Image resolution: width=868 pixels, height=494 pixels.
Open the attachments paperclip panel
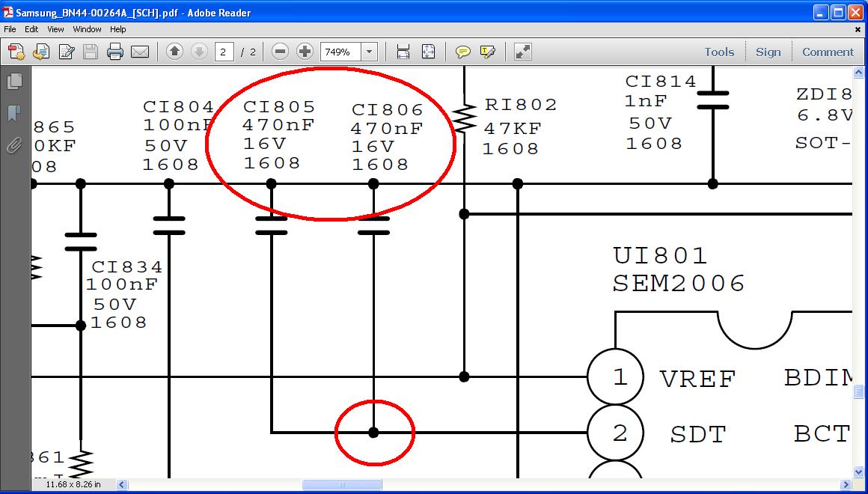coord(15,146)
